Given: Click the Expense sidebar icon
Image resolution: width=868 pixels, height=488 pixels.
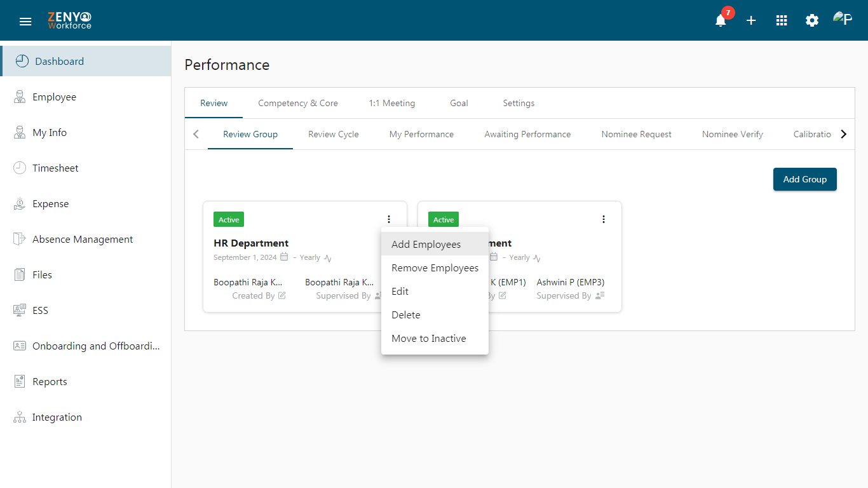Looking at the screenshot, I should click(20, 203).
